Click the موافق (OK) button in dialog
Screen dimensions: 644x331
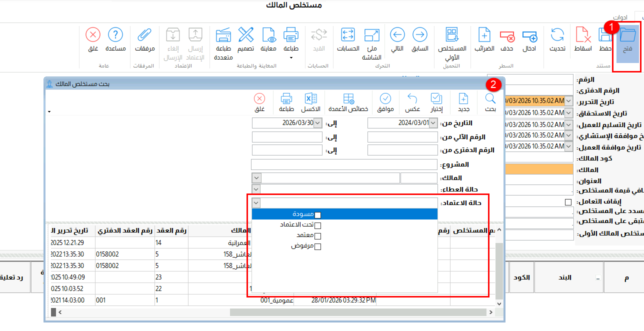(x=385, y=102)
